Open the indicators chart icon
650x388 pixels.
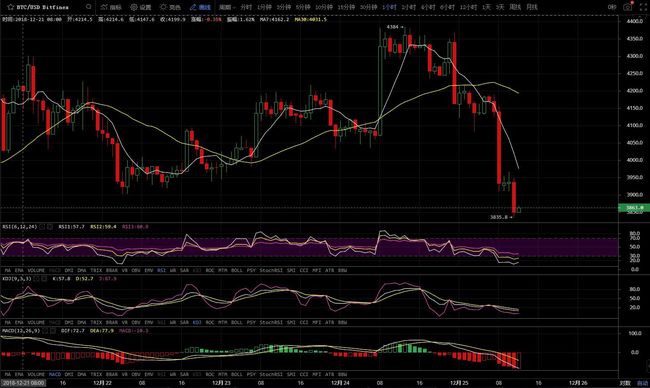104,7
